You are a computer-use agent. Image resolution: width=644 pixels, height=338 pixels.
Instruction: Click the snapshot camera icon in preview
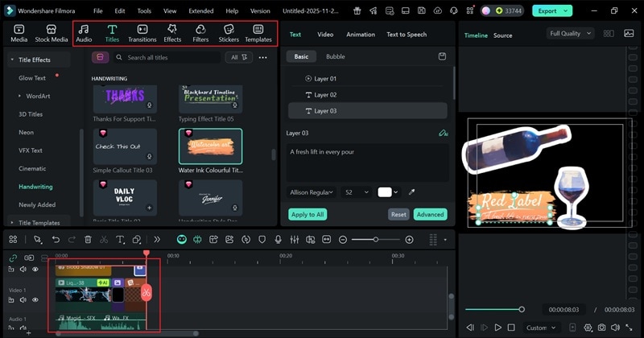[x=601, y=328]
